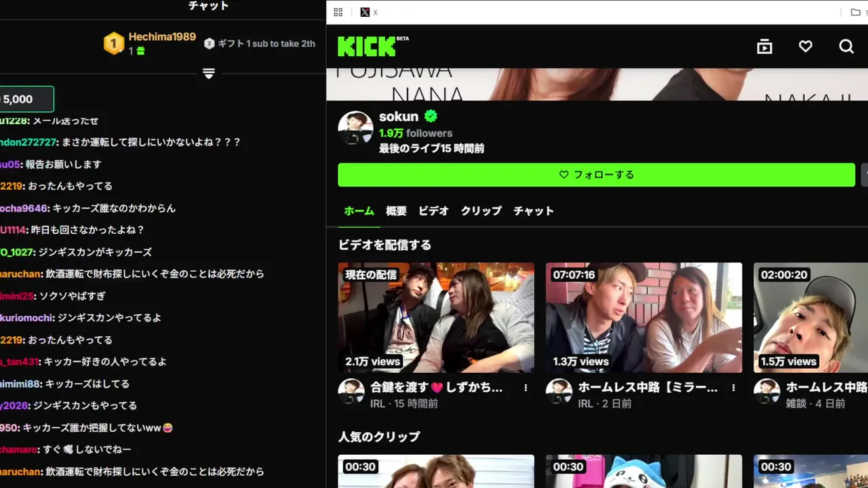
Task: Open the 02:00:20 video thumbnail
Action: [810, 318]
